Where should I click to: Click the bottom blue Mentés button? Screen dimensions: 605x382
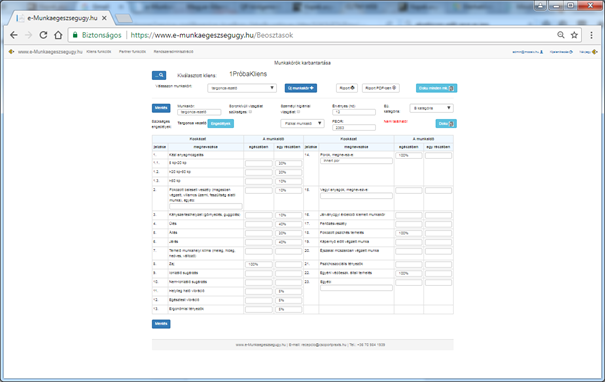(x=161, y=324)
